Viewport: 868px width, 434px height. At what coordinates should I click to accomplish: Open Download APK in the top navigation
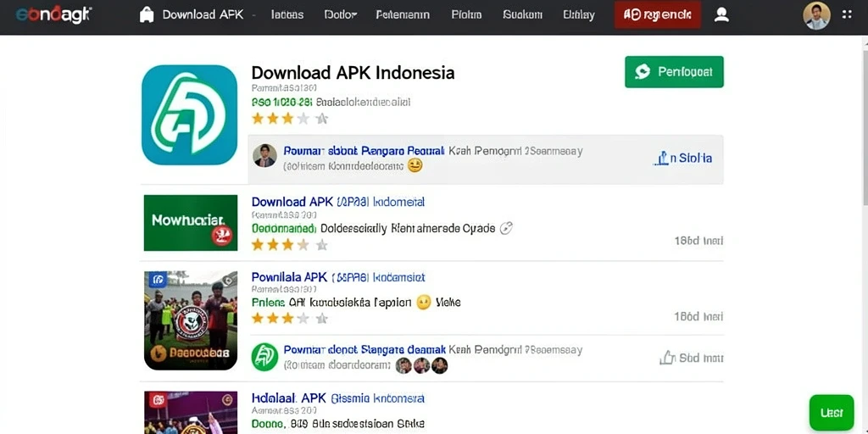click(x=203, y=15)
